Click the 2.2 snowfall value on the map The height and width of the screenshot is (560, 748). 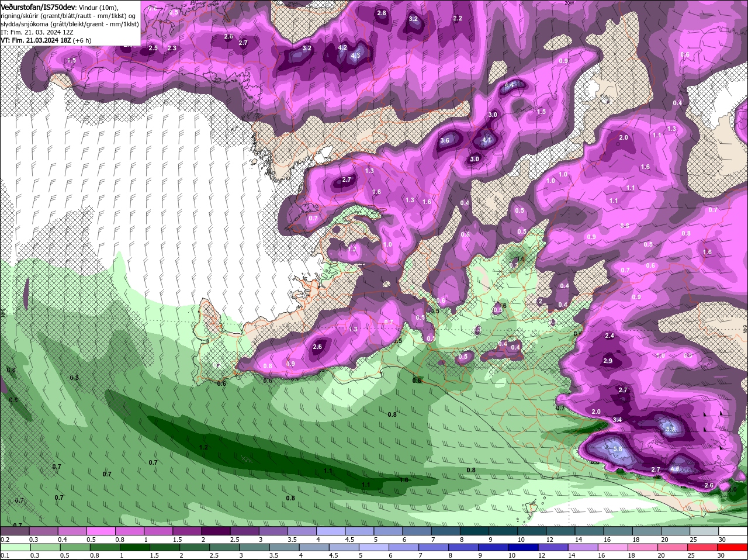[458, 19]
